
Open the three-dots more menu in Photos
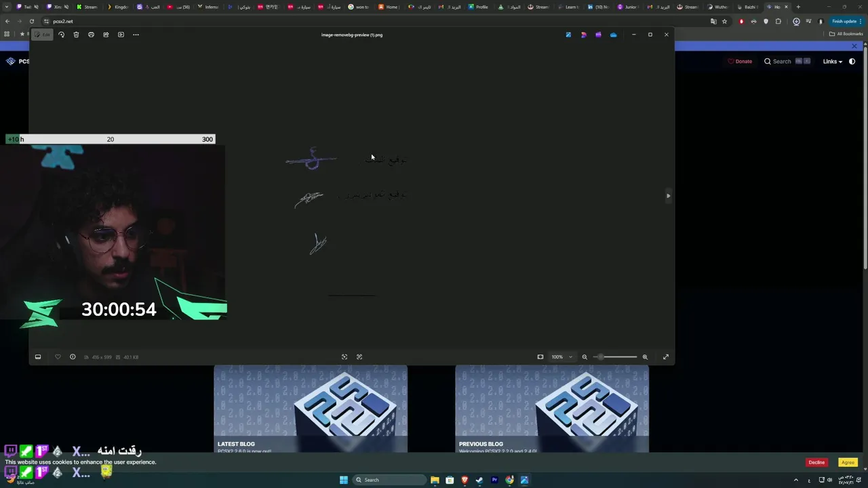(x=136, y=35)
